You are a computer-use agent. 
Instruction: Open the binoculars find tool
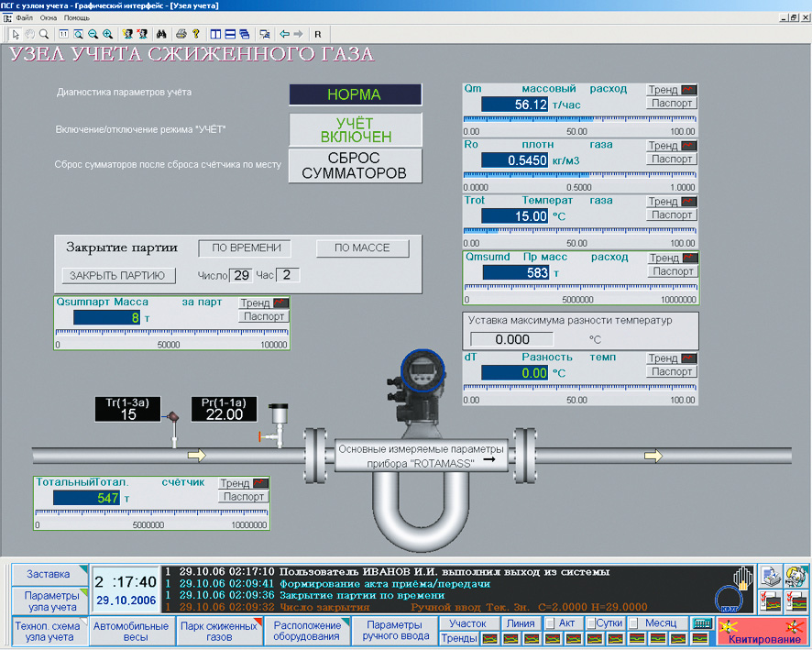point(161,34)
